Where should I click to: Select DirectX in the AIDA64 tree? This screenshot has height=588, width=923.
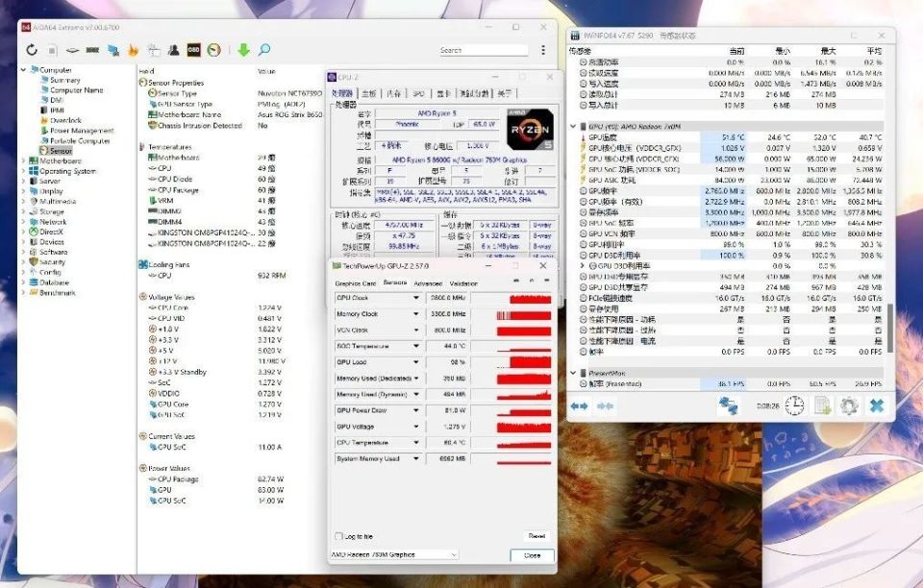click(x=51, y=232)
